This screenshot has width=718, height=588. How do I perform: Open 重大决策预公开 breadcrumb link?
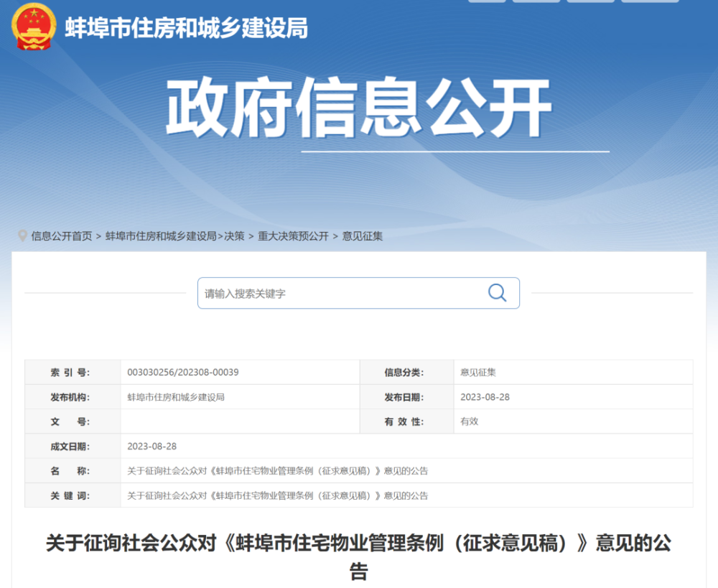(x=293, y=235)
